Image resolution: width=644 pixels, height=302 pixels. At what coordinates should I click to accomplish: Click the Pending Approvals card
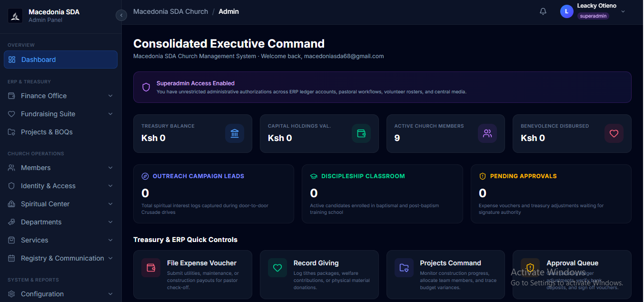tap(551, 194)
